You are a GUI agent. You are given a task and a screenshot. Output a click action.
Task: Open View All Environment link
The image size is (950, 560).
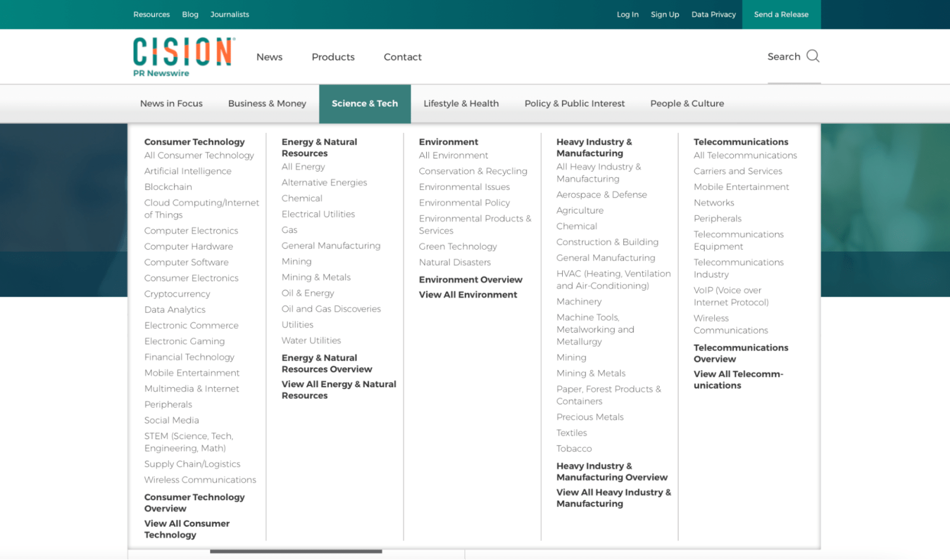468,295
